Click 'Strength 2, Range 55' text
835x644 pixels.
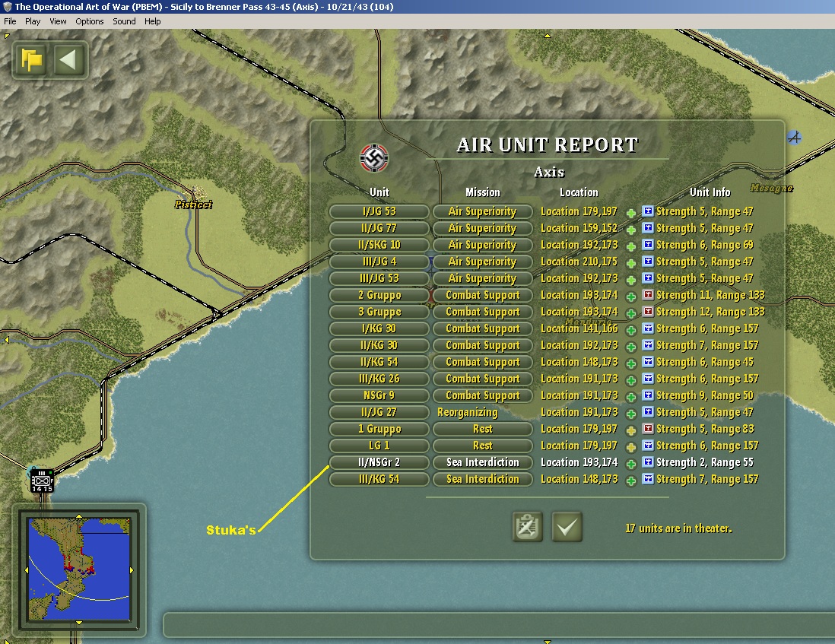pyautogui.click(x=704, y=462)
